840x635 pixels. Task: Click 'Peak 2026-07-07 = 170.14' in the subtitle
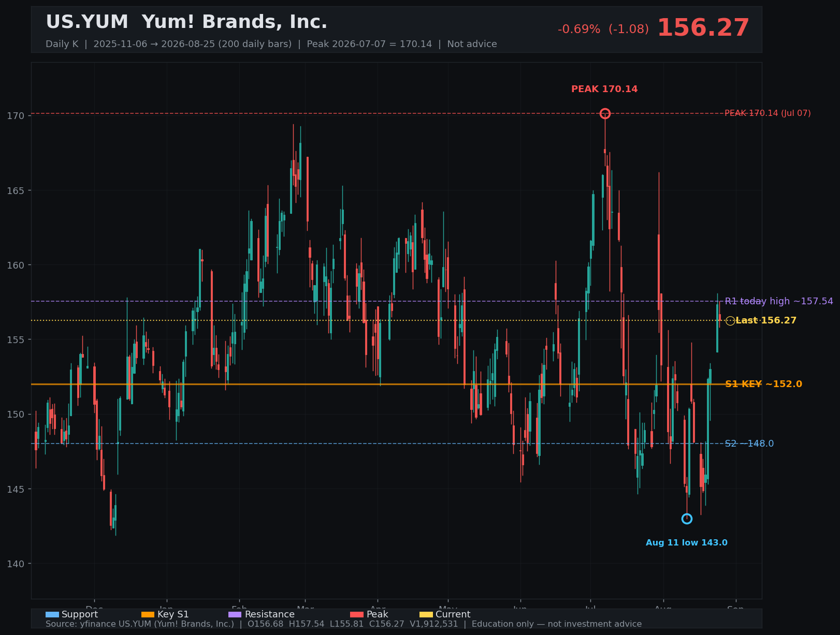(x=369, y=44)
